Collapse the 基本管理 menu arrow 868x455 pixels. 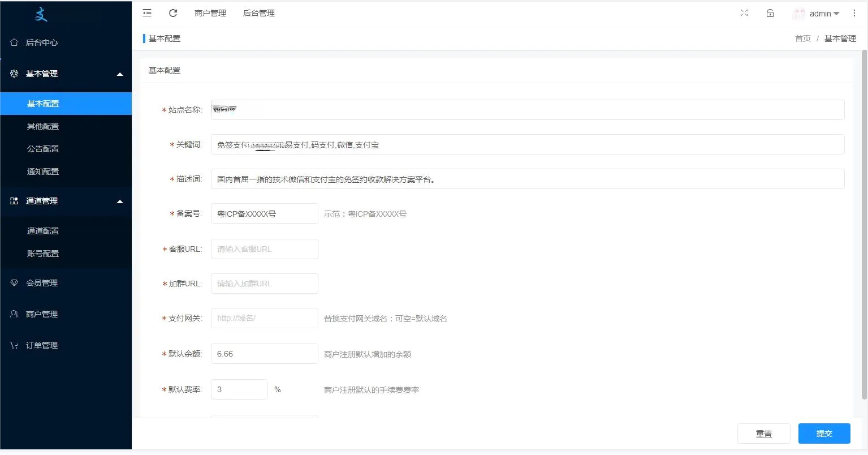(x=120, y=74)
